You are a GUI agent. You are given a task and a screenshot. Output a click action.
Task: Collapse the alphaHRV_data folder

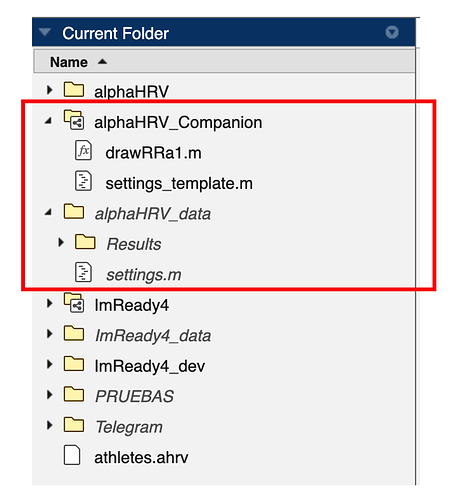click(x=49, y=212)
